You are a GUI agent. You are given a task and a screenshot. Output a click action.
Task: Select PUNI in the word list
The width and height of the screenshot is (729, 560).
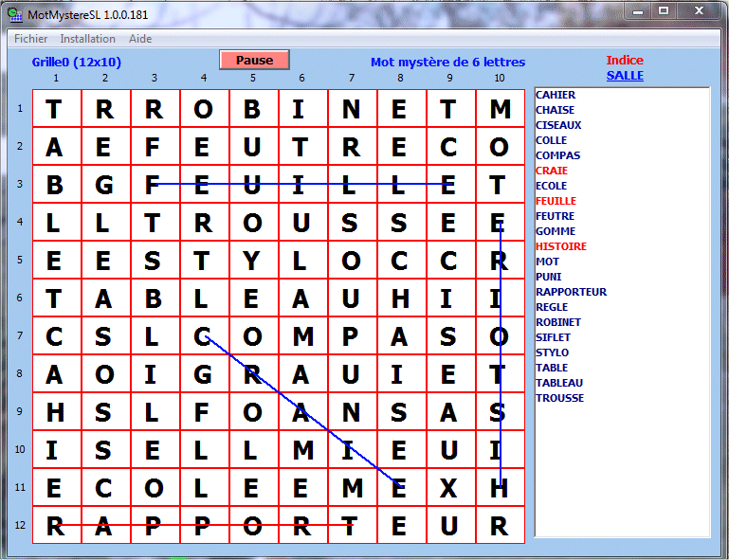[x=549, y=277]
